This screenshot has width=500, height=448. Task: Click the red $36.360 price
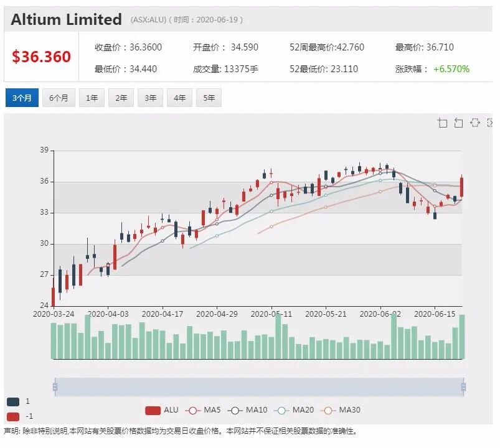[42, 57]
